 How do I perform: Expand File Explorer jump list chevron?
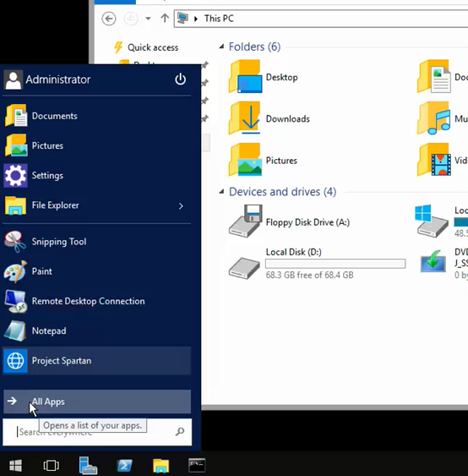coord(181,206)
